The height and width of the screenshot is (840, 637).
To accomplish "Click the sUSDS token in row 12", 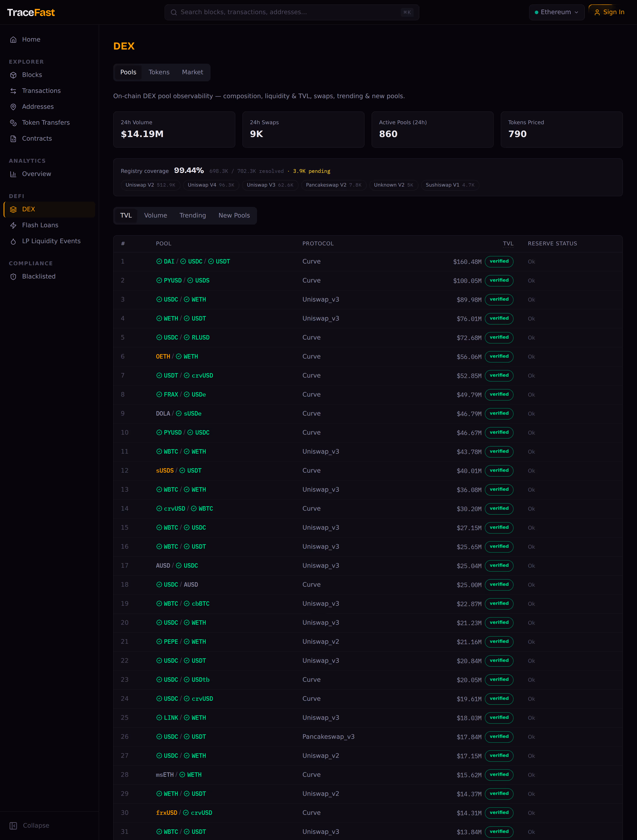I will [165, 471].
